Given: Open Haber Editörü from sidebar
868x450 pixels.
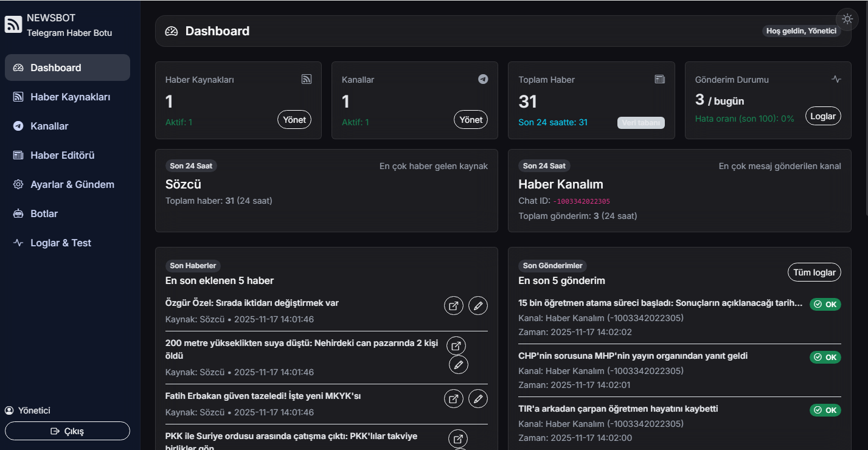Looking at the screenshot, I should coord(62,155).
